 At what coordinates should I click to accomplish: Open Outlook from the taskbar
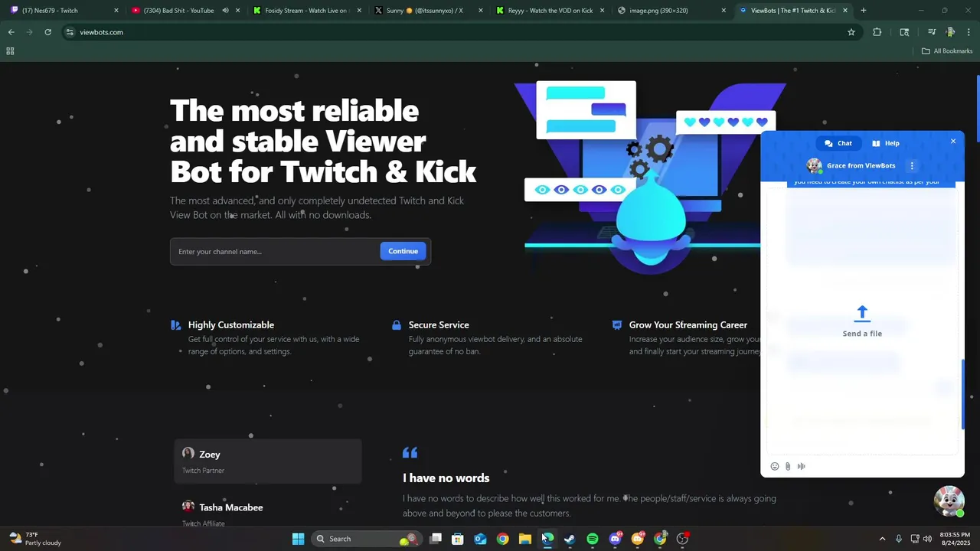(480, 539)
